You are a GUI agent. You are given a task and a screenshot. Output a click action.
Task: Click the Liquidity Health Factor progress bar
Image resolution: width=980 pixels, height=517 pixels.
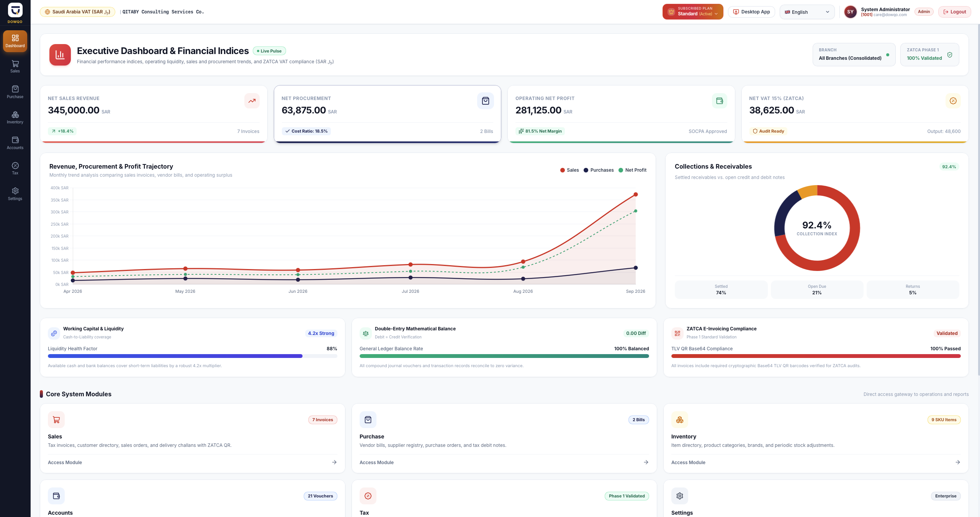[193, 356]
